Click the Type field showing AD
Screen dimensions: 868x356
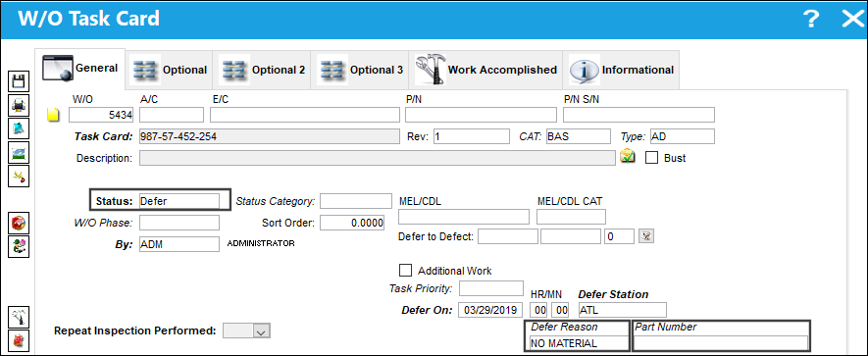682,136
